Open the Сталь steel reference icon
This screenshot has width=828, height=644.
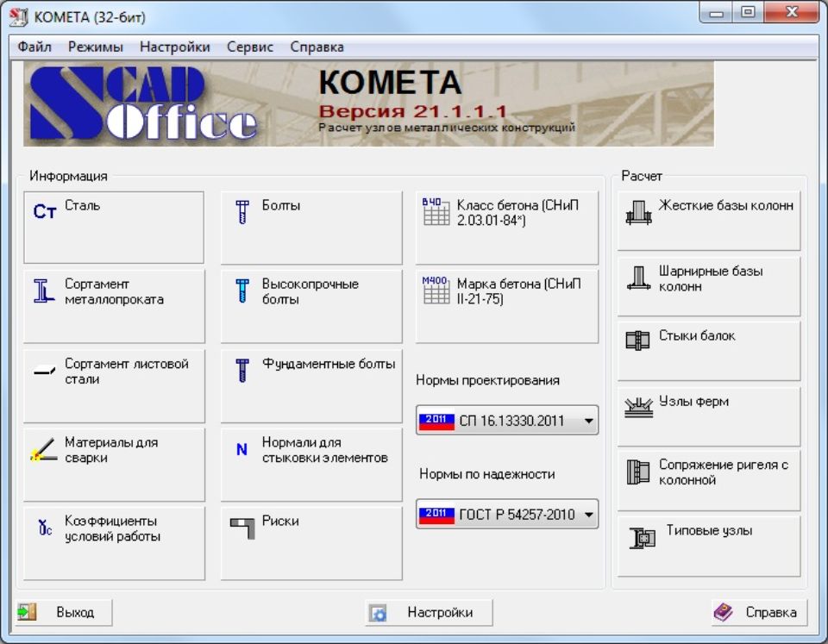(44, 211)
